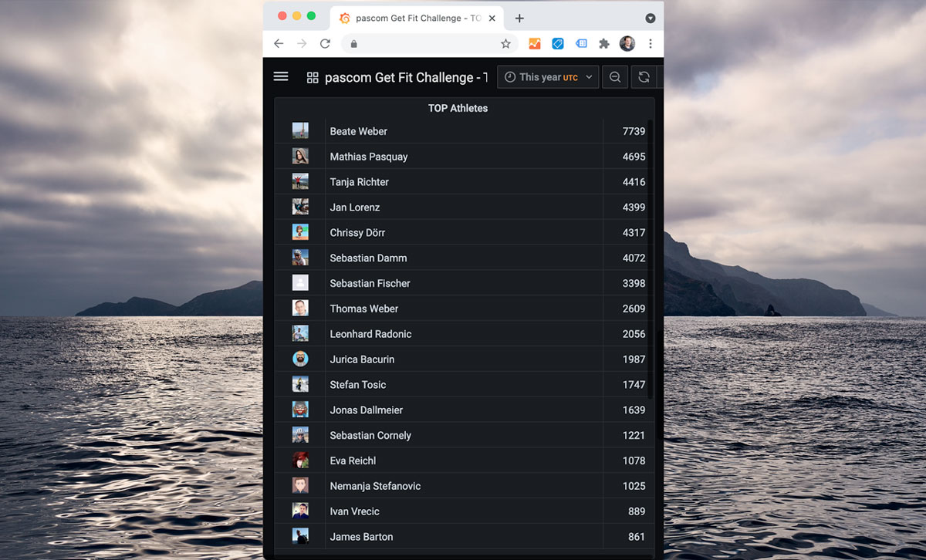Click Mathias Pasquay's avatar
The height and width of the screenshot is (560, 926).
(x=300, y=157)
